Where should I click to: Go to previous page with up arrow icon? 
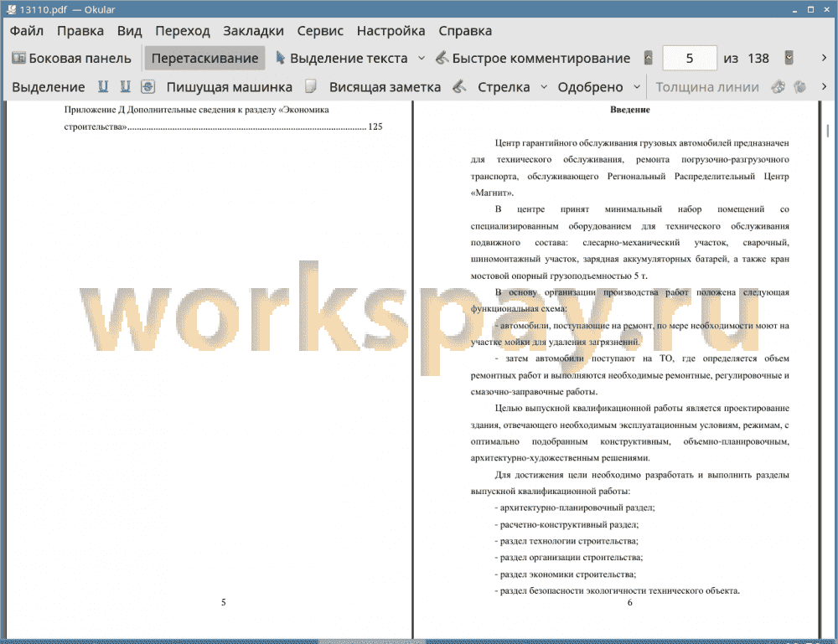point(649,58)
